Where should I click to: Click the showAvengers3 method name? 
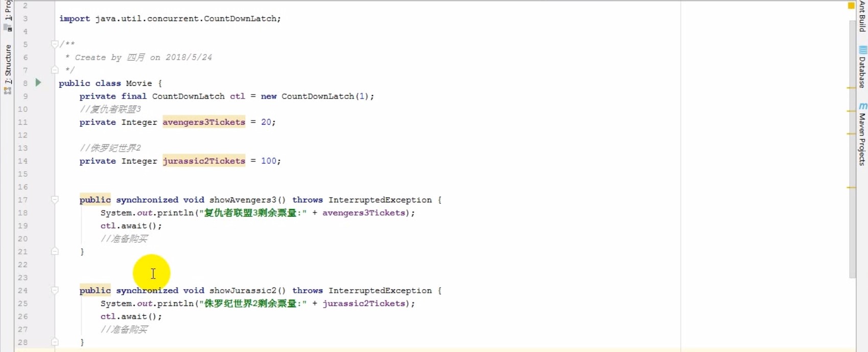(243, 200)
